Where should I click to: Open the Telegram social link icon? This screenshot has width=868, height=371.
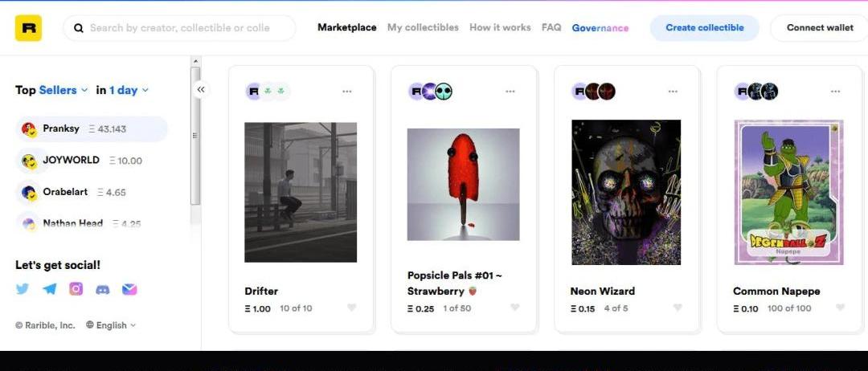click(50, 289)
